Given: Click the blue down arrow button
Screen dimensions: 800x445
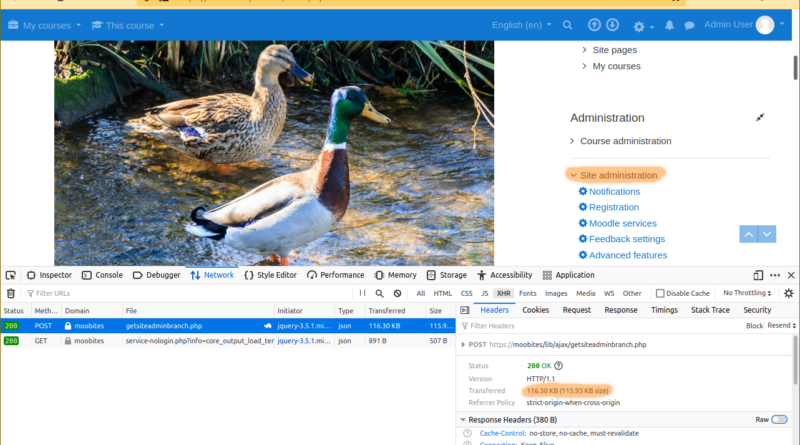Looking at the screenshot, I should (767, 234).
